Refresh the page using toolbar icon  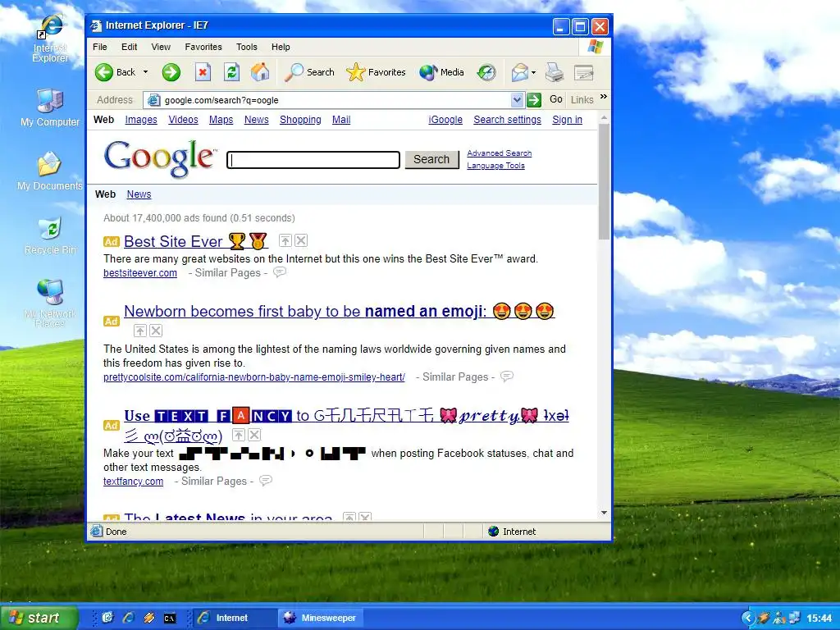(231, 72)
